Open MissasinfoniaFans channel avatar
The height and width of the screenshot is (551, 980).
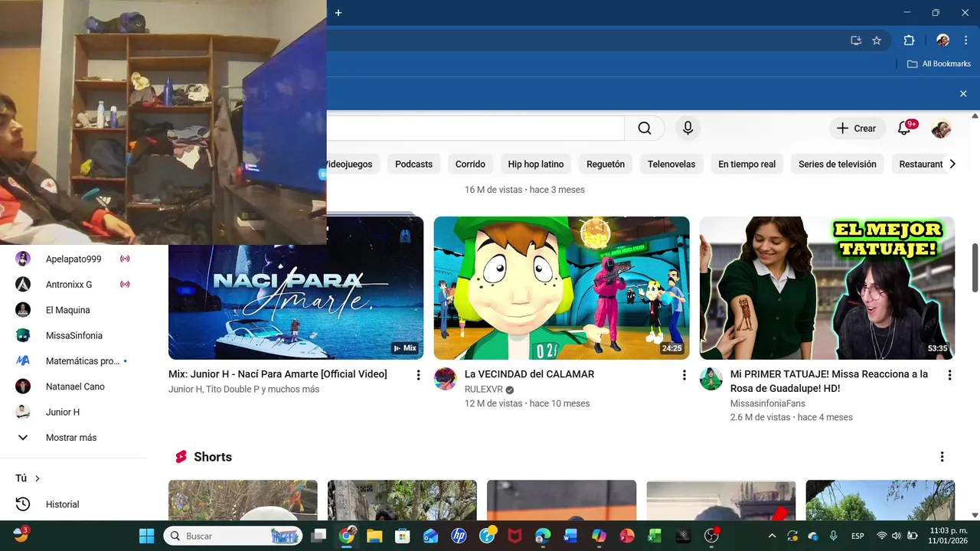pos(710,379)
